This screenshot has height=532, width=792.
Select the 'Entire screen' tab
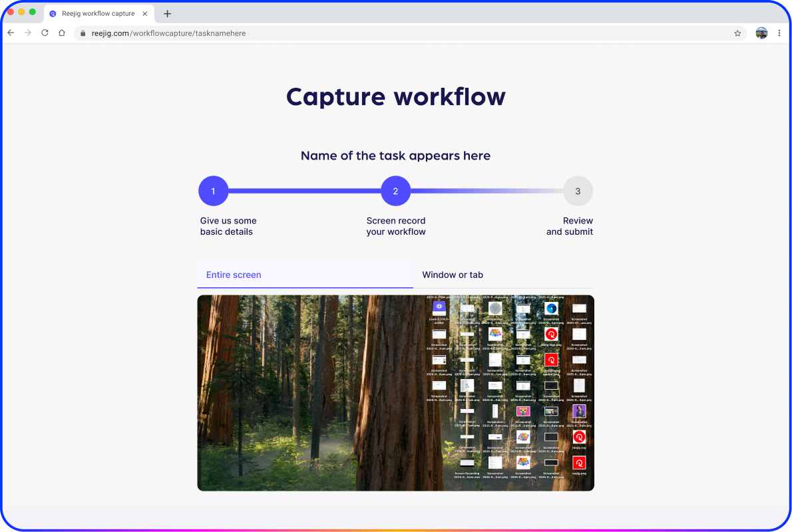(234, 275)
